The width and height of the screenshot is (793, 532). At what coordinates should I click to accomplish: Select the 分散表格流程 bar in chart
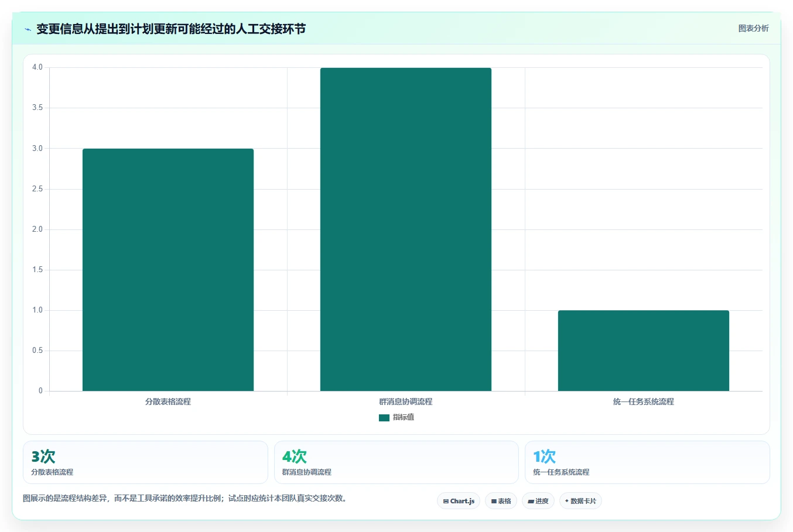[168, 270]
